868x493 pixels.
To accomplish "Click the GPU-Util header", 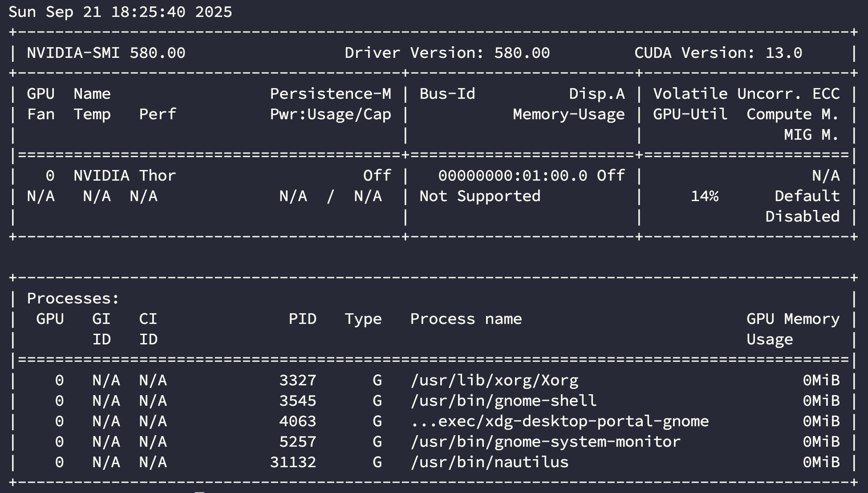I will click(690, 114).
